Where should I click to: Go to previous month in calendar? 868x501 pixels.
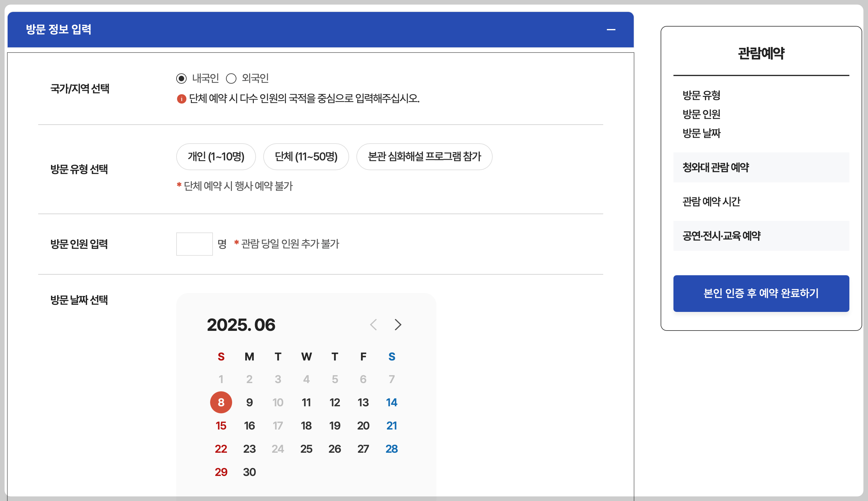[x=374, y=324]
